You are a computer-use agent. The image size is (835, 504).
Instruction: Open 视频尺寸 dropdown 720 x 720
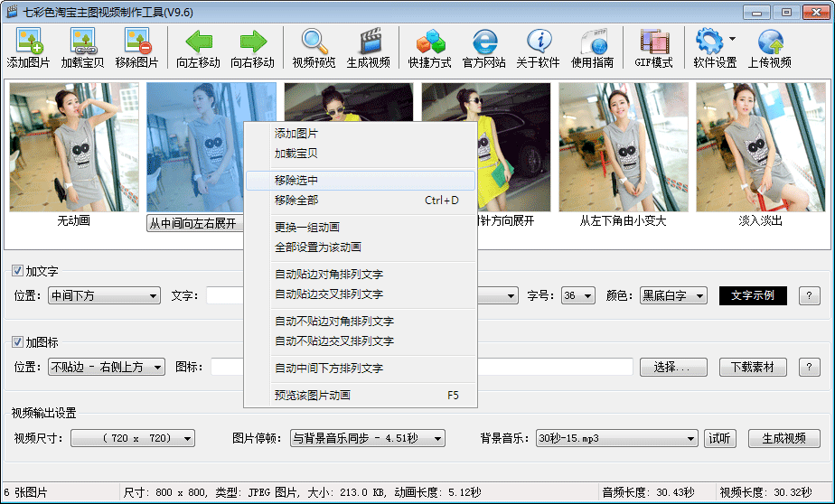click(133, 438)
